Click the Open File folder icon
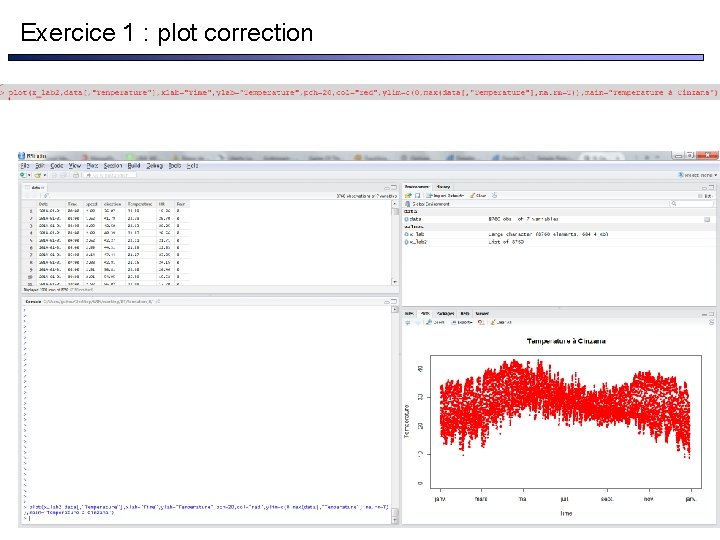The width and height of the screenshot is (720, 540). coord(38,175)
